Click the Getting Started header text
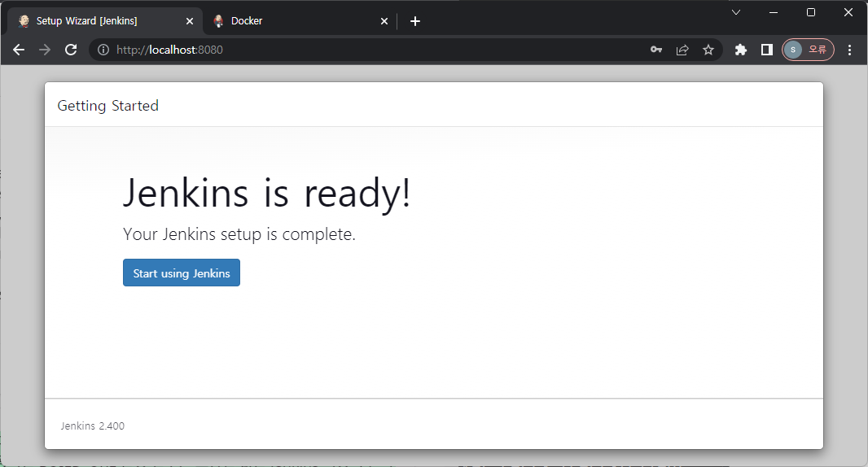Screen dimensions: 868x467 108,106
